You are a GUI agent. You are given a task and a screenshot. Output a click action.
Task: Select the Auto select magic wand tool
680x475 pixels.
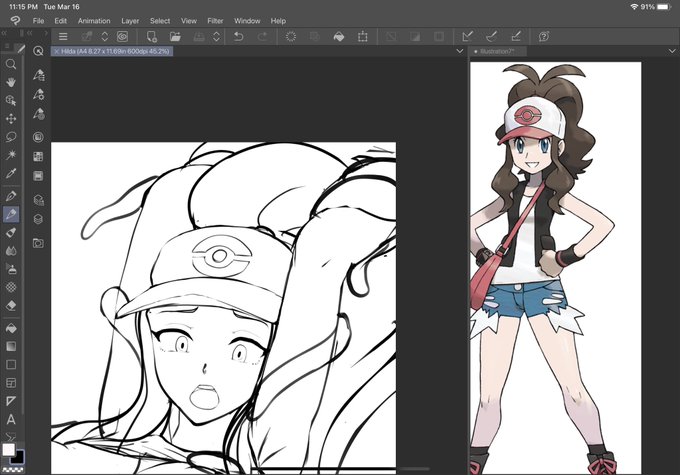[11, 155]
